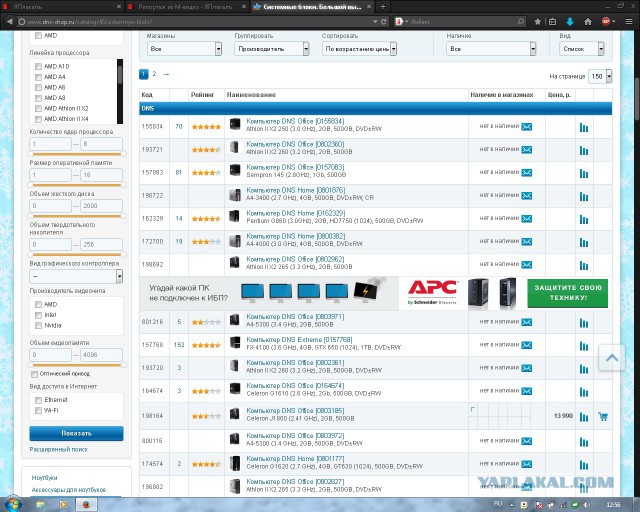640x512 pixels.
Task: Enable the optical drive checkbox
Action: [x=34, y=374]
